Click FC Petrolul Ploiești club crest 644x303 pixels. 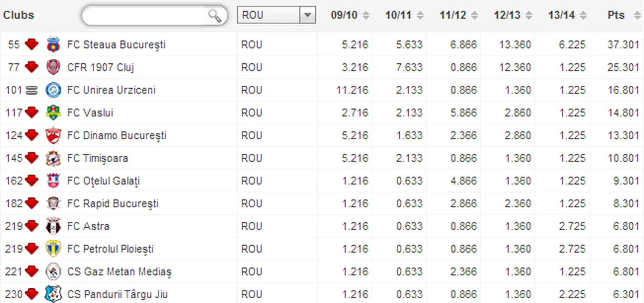point(53,249)
